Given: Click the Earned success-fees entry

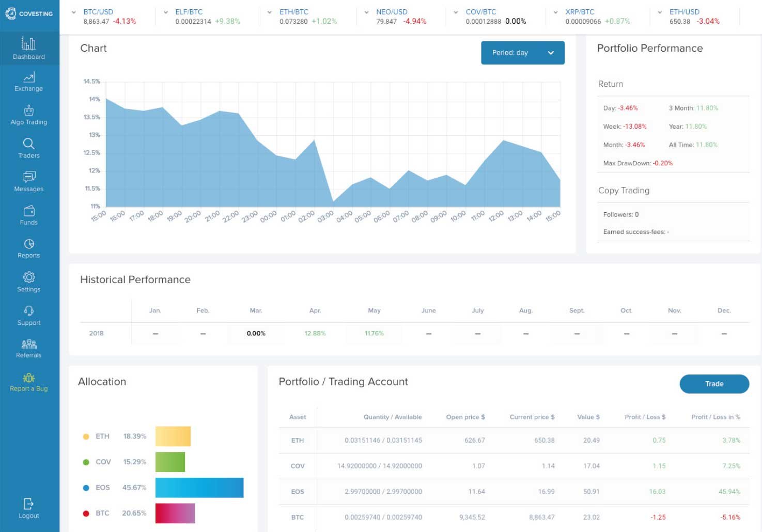Looking at the screenshot, I should pyautogui.click(x=636, y=232).
